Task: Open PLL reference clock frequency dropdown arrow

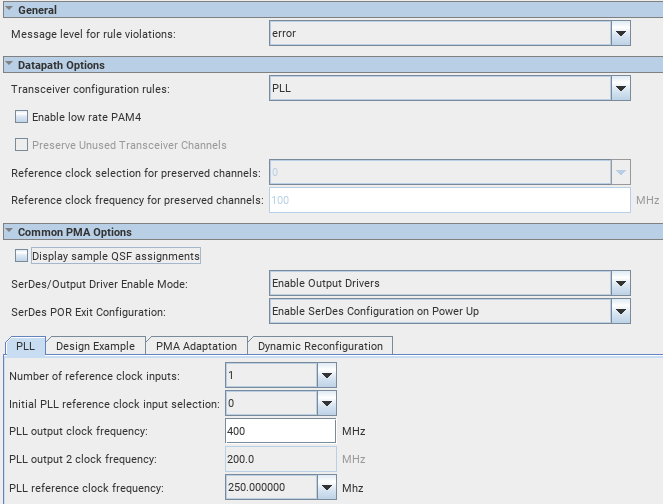Action: [326, 488]
